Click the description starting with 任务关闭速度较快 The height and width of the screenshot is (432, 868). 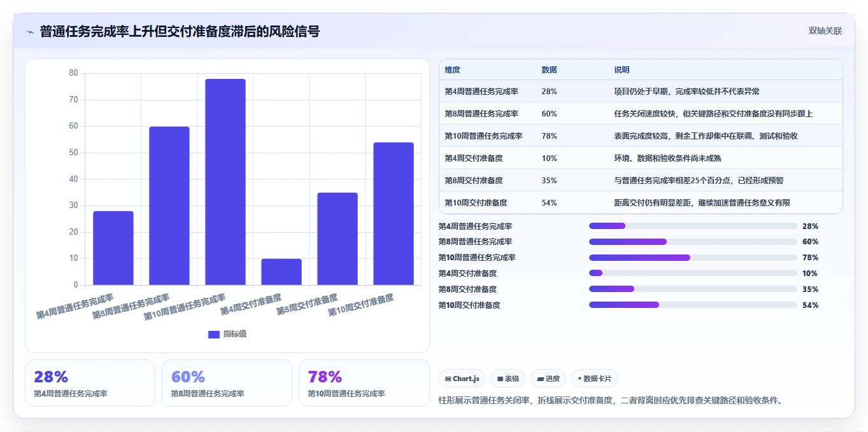click(713, 114)
